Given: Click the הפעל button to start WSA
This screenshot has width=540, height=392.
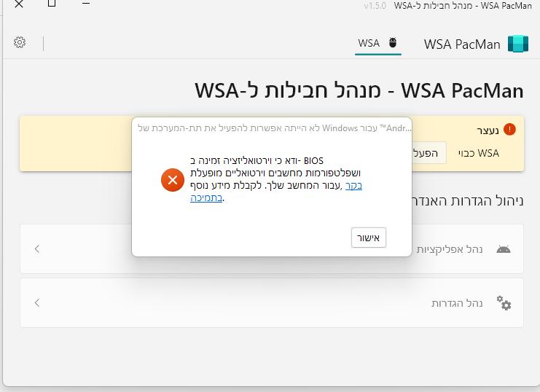Looking at the screenshot, I should point(429,152).
